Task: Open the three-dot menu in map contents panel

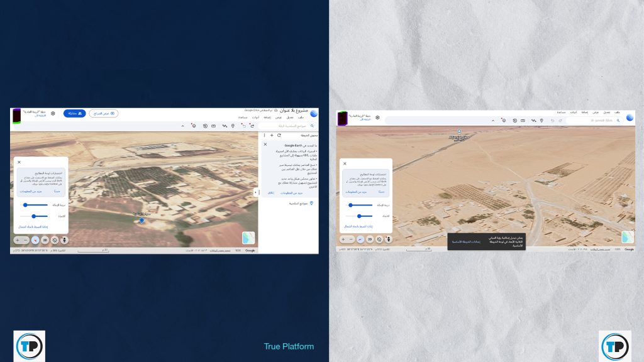Action: [264, 135]
